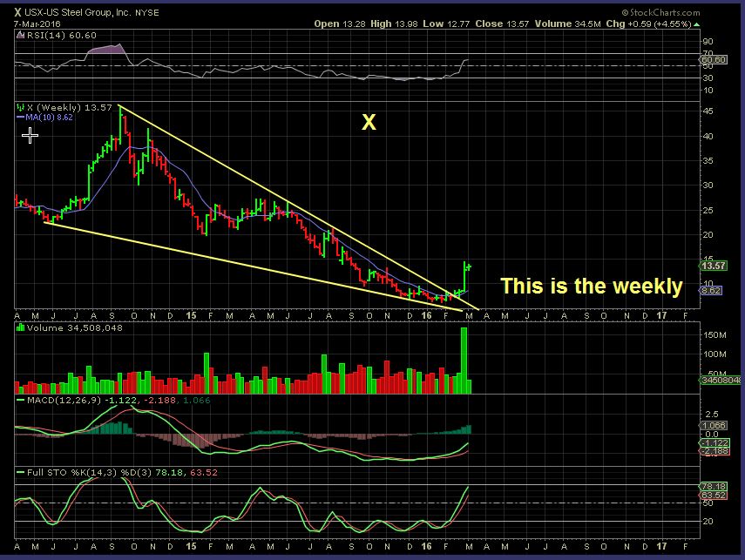The image size is (745, 560).
Task: Click the 'Open 13.28' header value
Action: [340, 24]
